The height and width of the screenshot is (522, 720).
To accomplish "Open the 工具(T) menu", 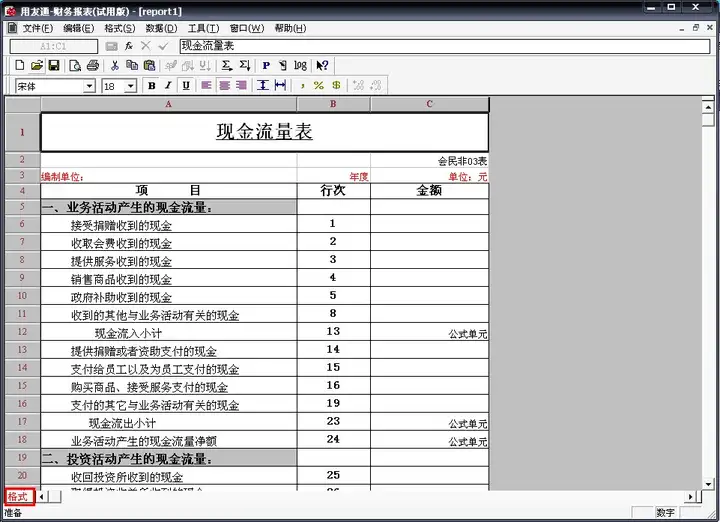I will (x=203, y=28).
